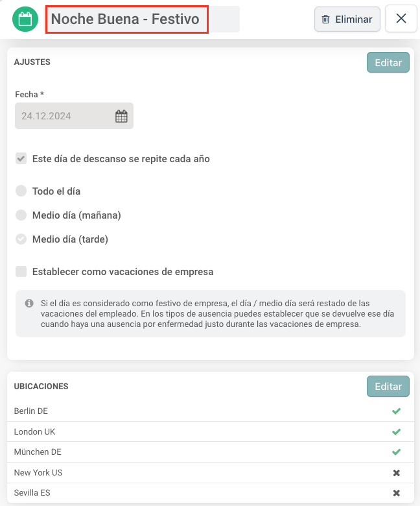420x506 pixels.
Task: Click the info icon in the notice
Action: 29,303
